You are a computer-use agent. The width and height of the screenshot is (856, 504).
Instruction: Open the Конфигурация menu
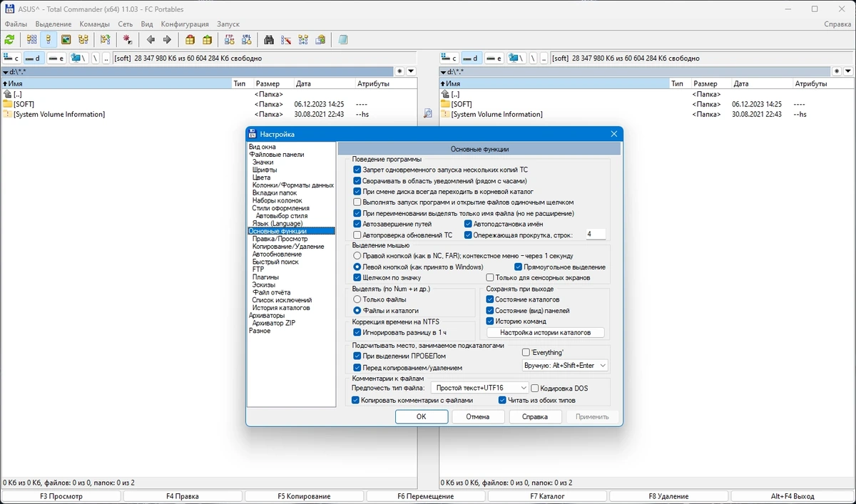[x=185, y=24]
